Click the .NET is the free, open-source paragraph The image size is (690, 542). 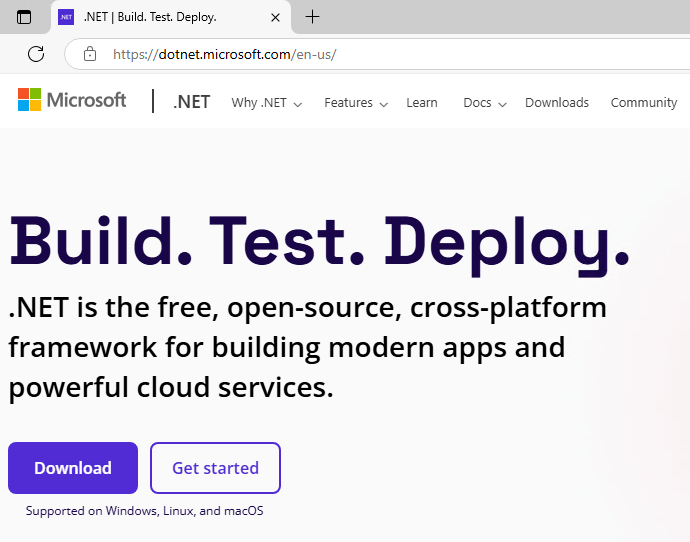click(308, 348)
